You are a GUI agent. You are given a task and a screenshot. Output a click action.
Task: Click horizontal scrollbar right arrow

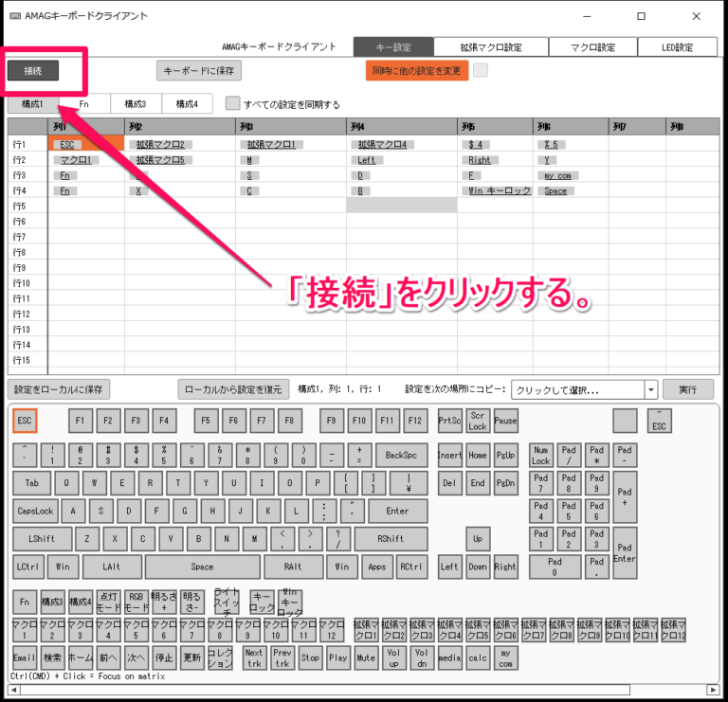coord(713,690)
